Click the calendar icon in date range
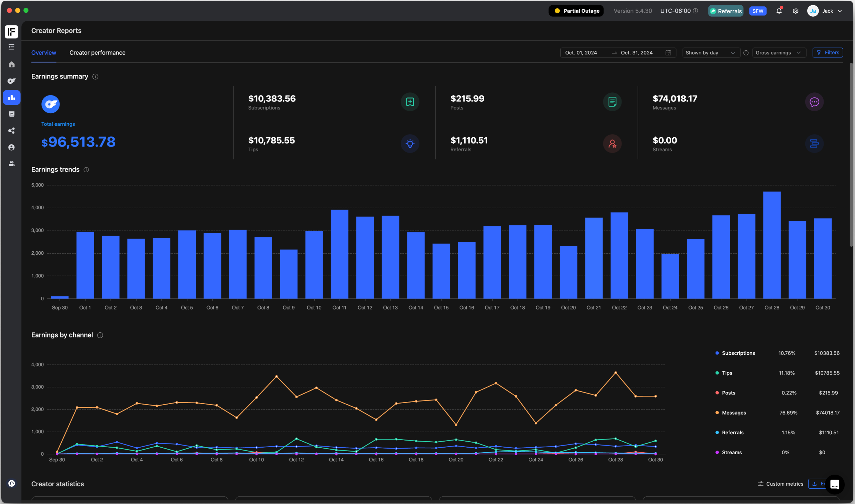 pos(668,53)
